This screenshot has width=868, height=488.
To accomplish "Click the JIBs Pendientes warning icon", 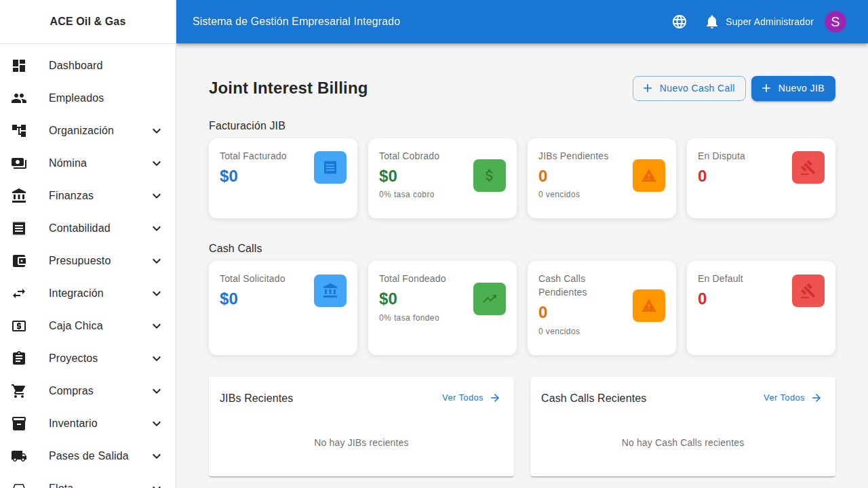I will coord(648,174).
